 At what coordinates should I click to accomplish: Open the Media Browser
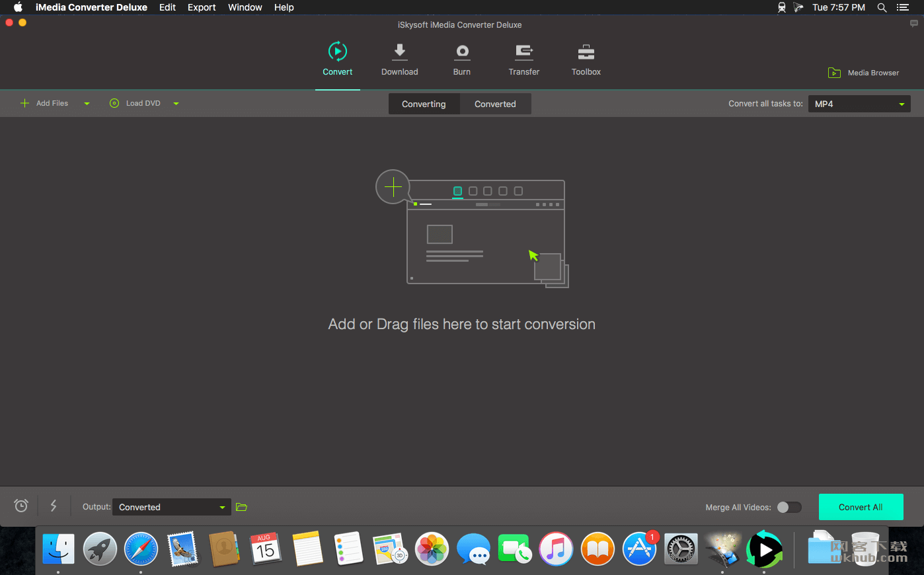pos(863,73)
